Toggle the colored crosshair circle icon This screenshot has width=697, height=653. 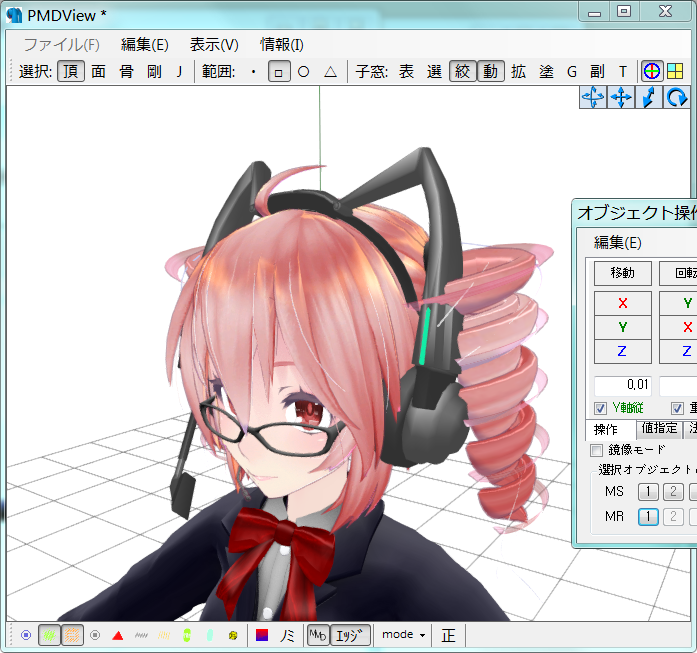[x=652, y=71]
